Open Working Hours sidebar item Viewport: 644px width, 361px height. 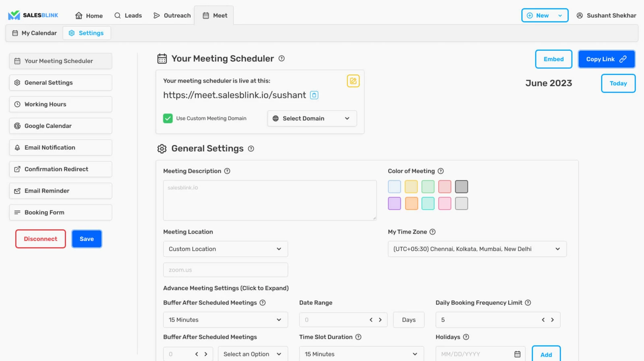(61, 104)
